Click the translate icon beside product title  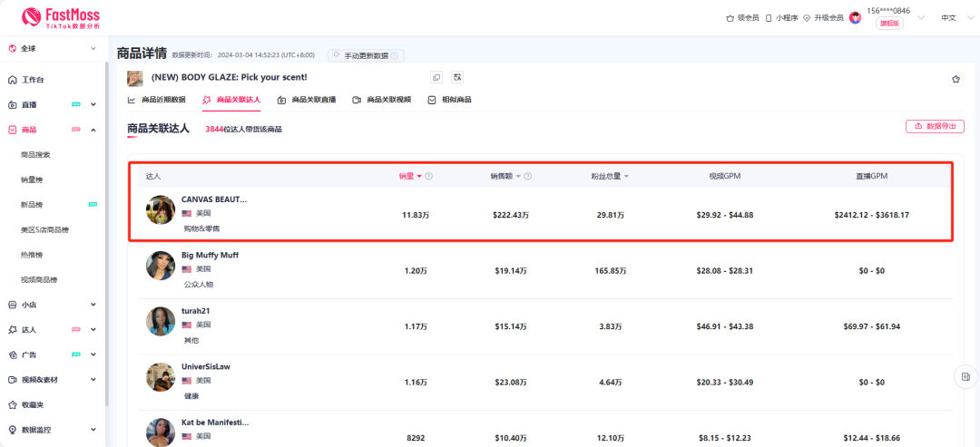[457, 78]
